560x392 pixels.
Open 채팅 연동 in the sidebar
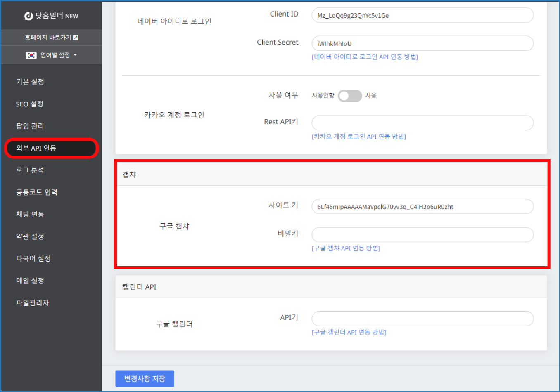[30, 214]
